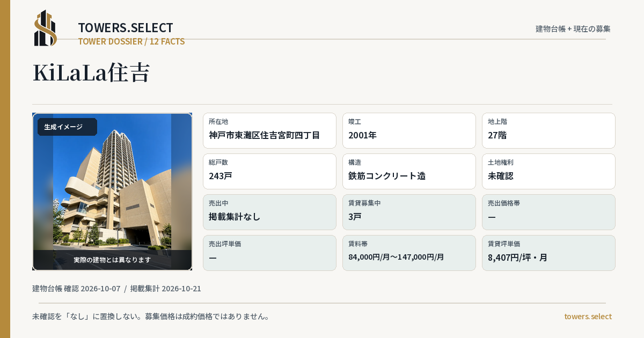
Task: Select the 所在地 card showing 神戸市東灘区住吉宮町四丁目
Action: pyautogui.click(x=269, y=130)
